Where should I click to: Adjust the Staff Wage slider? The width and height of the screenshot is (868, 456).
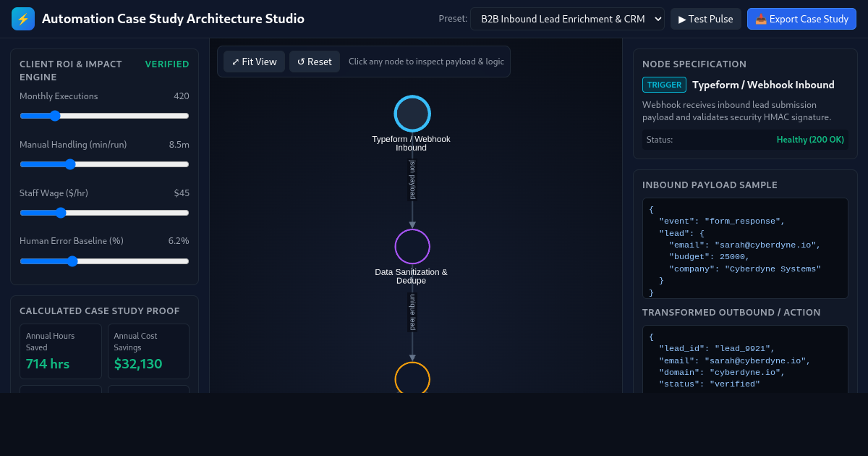[x=104, y=213]
